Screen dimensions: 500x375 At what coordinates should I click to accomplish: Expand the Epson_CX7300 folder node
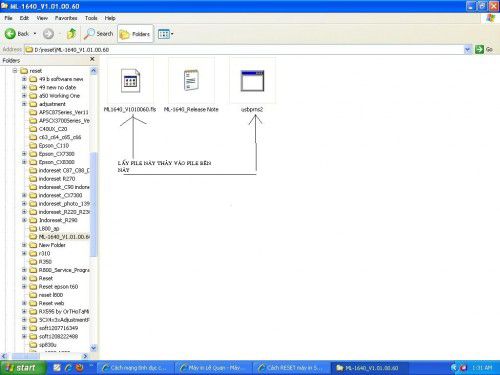(24, 154)
